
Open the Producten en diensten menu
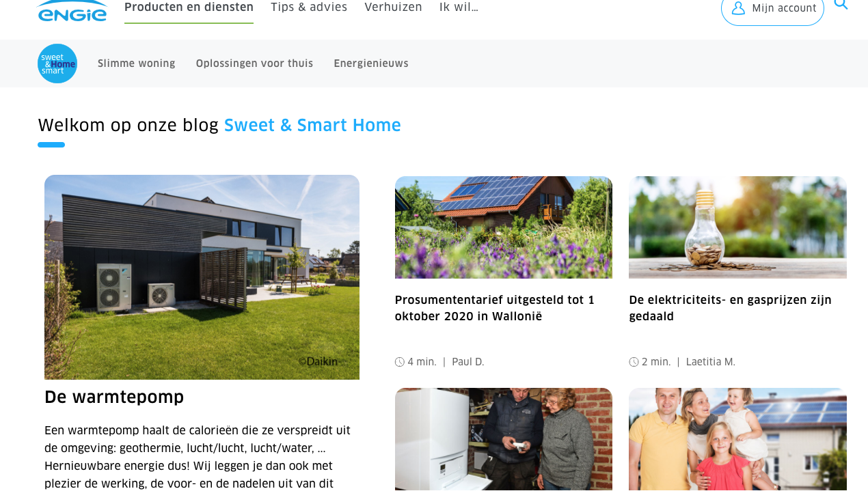[189, 8]
